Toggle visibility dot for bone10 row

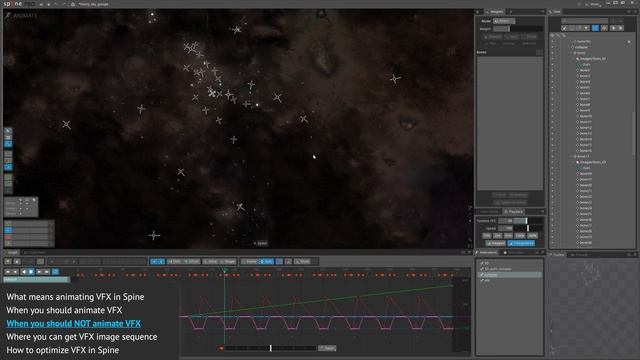[x=553, y=116]
